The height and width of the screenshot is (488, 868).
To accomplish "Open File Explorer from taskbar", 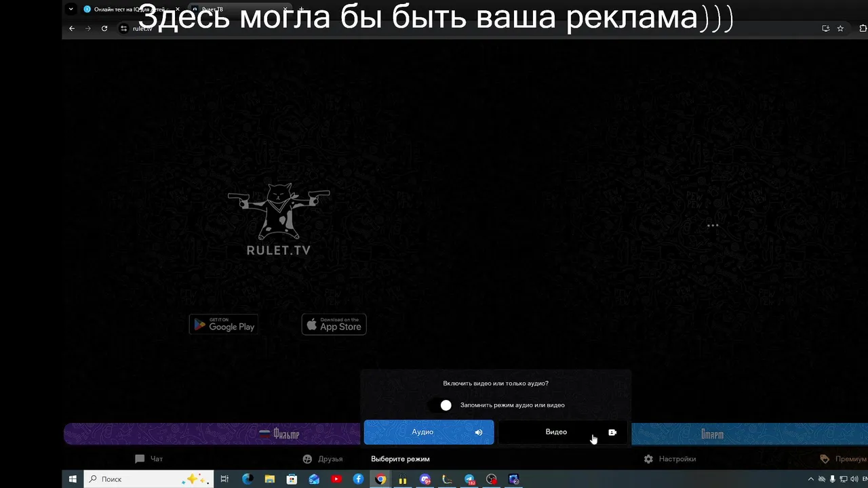I will (270, 479).
